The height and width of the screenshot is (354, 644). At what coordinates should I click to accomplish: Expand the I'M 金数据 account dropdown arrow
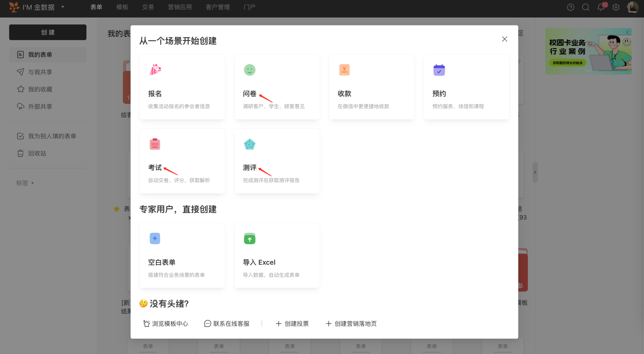[63, 7]
